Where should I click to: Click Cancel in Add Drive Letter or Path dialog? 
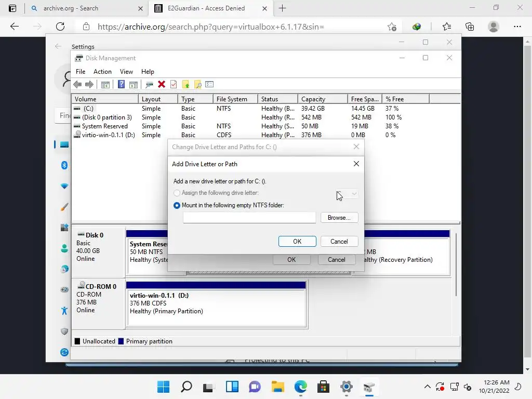coord(339,241)
